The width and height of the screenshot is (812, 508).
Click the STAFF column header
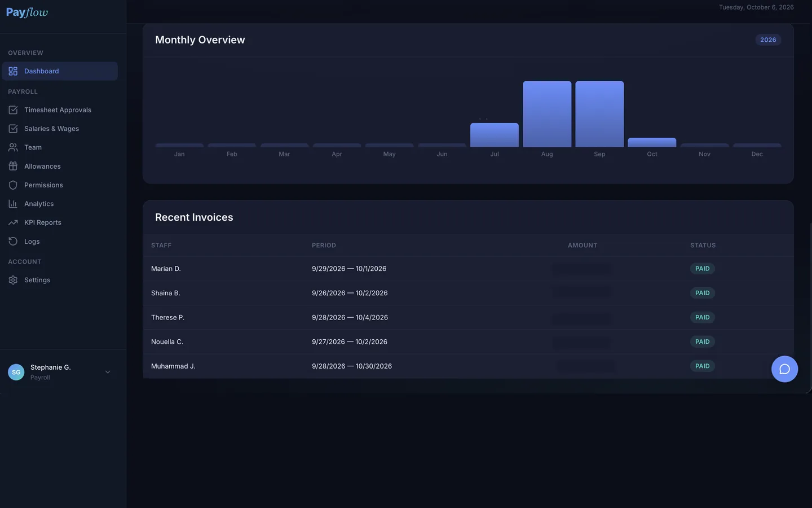(x=161, y=246)
